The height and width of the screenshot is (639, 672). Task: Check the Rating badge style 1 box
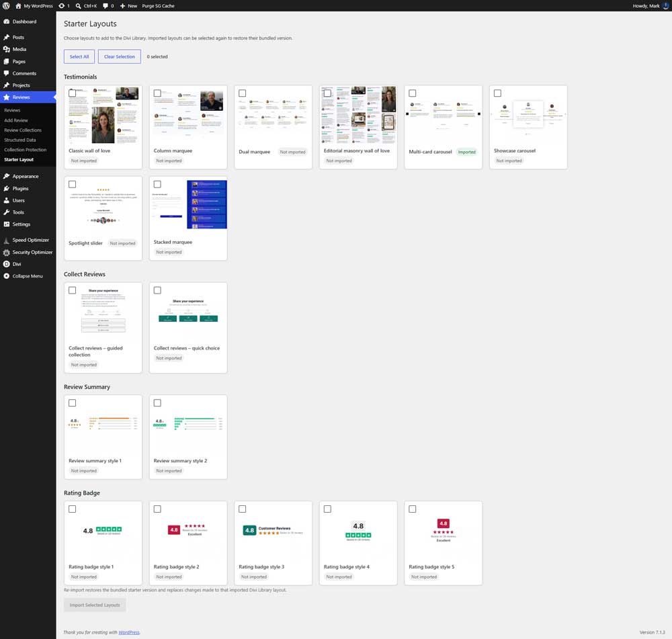tap(73, 509)
